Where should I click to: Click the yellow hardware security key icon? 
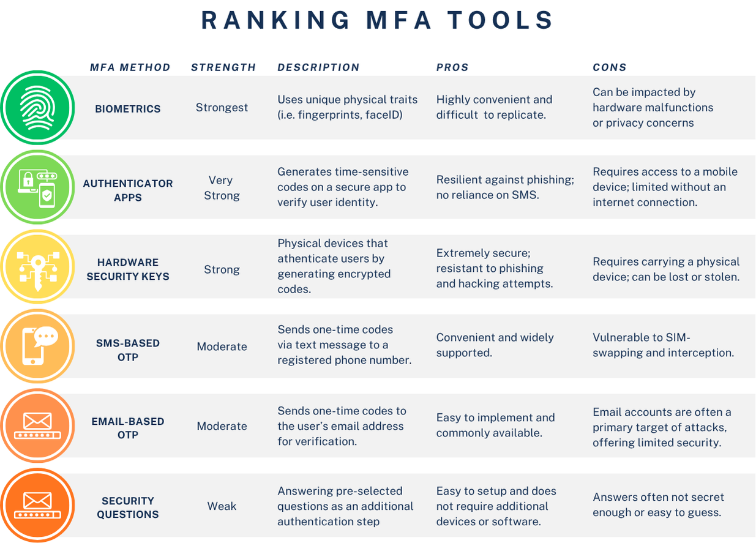[37, 267]
